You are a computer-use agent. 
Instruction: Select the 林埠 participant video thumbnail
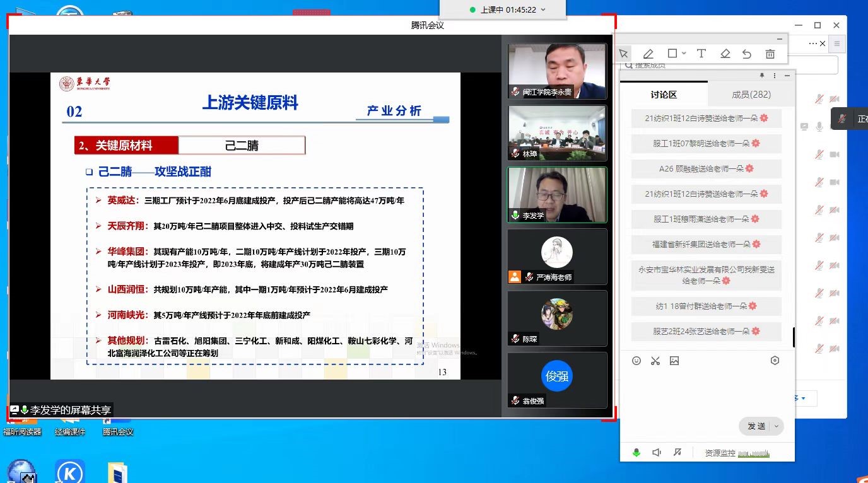(x=557, y=132)
